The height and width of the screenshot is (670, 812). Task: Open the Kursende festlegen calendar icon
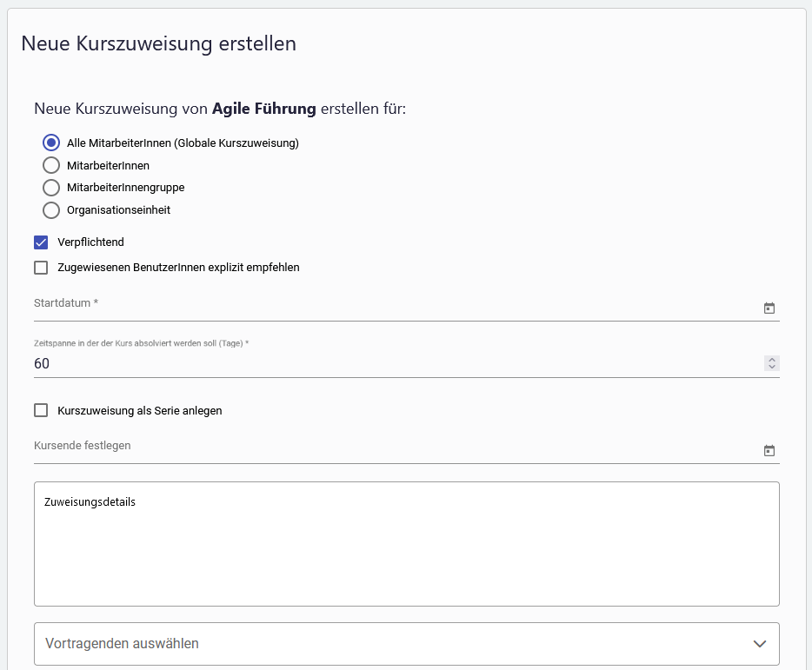point(769,451)
